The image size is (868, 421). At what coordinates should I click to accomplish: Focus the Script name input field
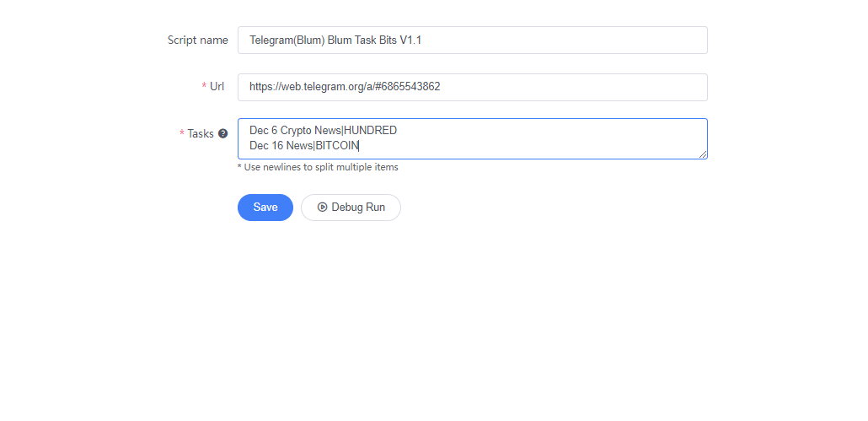click(473, 40)
